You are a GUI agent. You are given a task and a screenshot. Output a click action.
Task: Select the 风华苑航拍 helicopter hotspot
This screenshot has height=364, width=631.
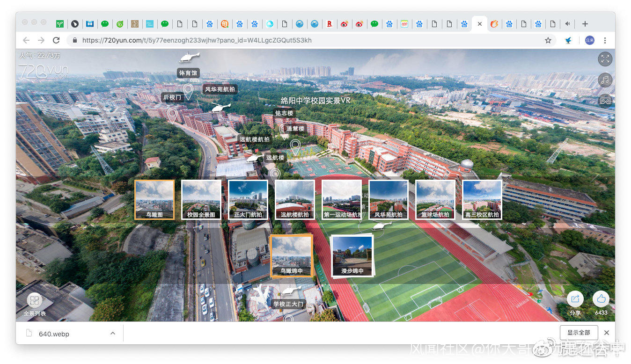tap(220, 107)
